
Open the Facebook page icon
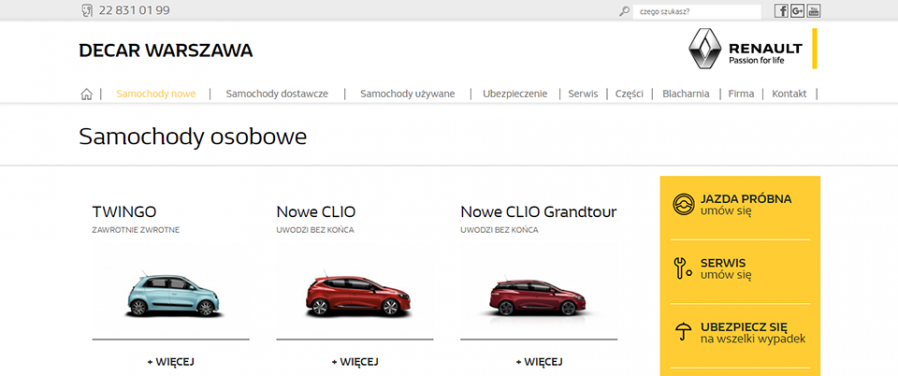(781, 11)
